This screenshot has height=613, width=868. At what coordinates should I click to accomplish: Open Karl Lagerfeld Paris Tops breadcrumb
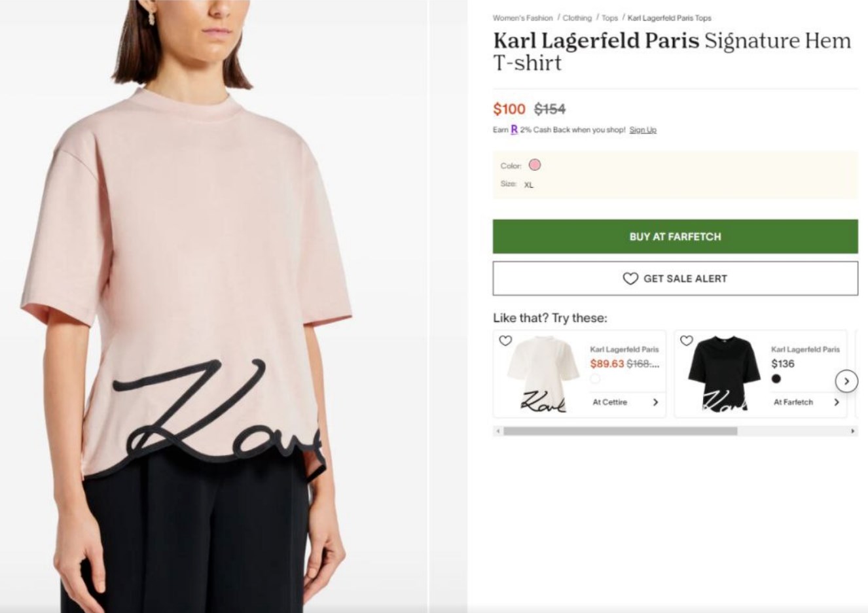tap(669, 18)
